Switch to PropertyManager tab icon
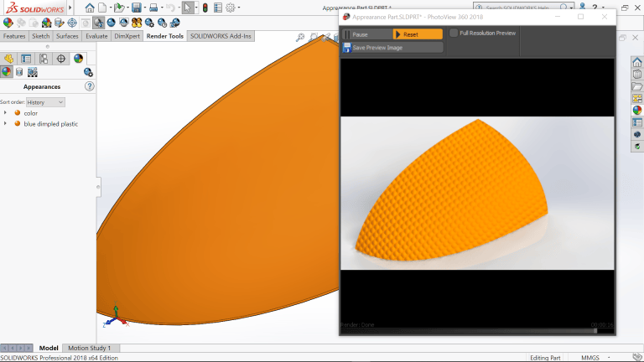Screen dimensions: 644x362 point(26,59)
